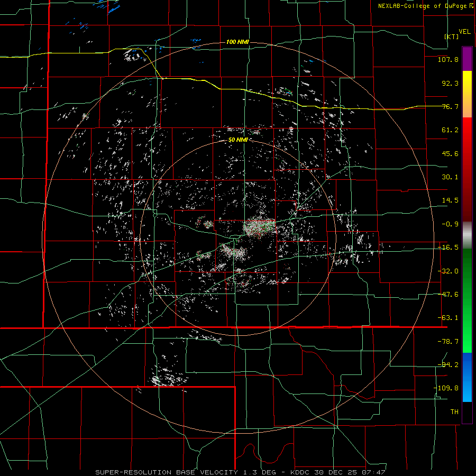Click the Super-Resolution Base Velocity caption
This screenshot has height=476, width=476.
pyautogui.click(x=241, y=472)
